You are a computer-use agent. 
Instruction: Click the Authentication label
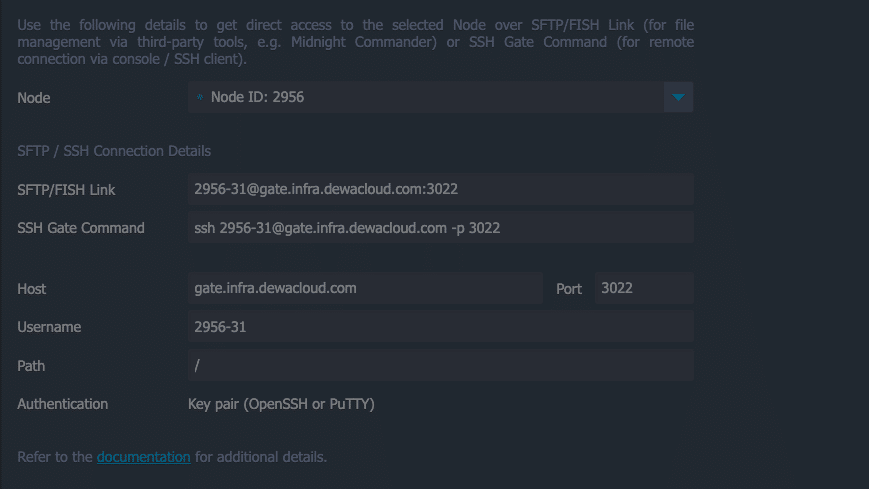tap(63, 404)
